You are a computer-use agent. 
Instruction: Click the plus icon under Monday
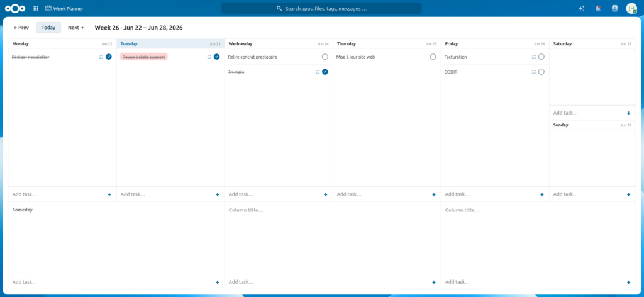pos(109,194)
